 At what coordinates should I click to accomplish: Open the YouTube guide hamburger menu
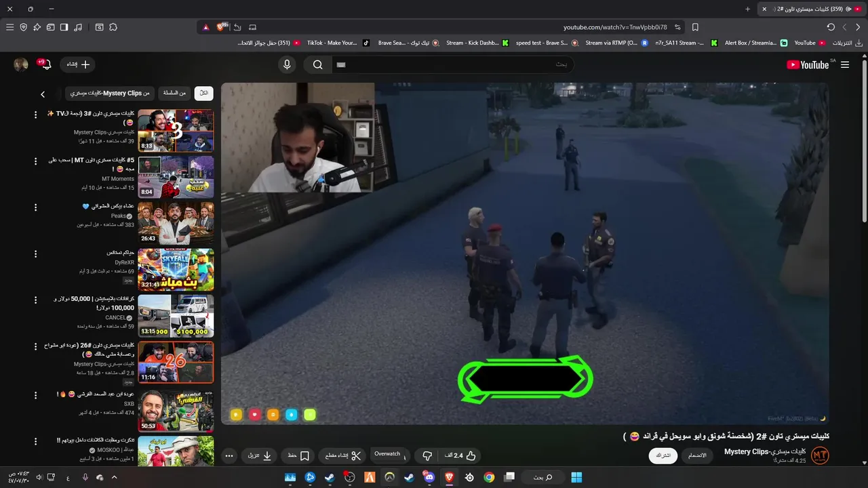(x=845, y=64)
